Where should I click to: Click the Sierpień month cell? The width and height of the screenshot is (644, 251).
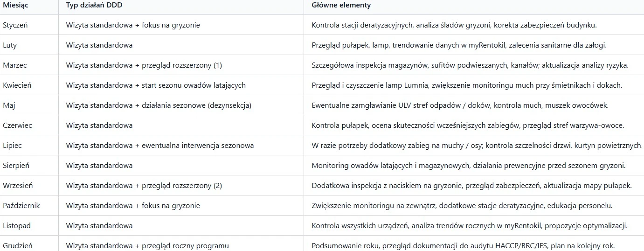click(29, 166)
